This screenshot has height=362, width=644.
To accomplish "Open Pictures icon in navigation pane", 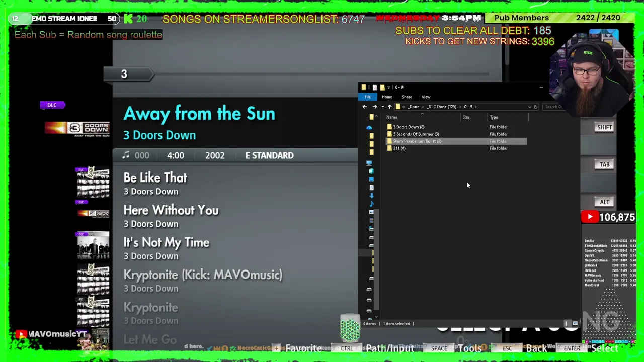I will coord(371,212).
